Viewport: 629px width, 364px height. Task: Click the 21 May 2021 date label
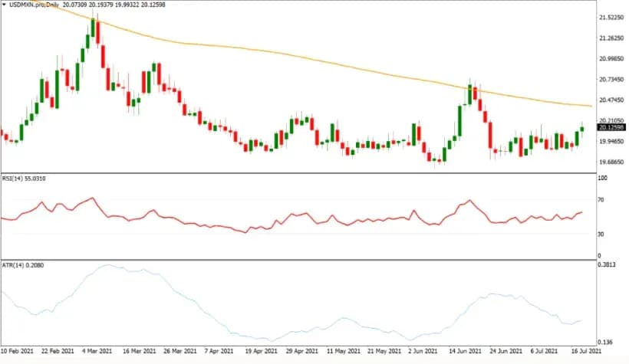coord(384,351)
